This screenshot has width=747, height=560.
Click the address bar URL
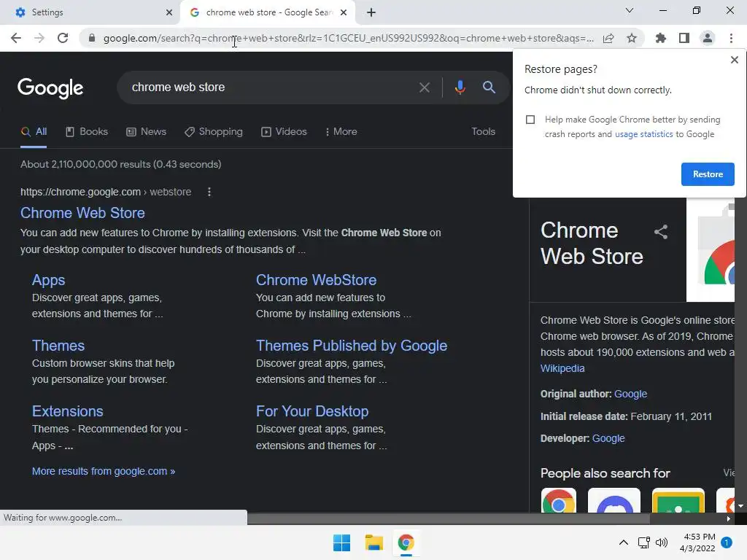click(348, 38)
